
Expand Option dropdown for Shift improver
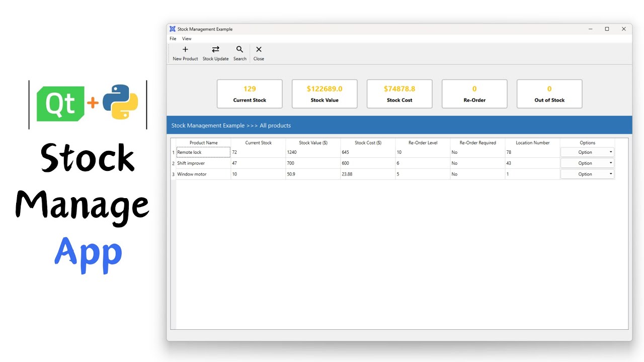[587, 163]
